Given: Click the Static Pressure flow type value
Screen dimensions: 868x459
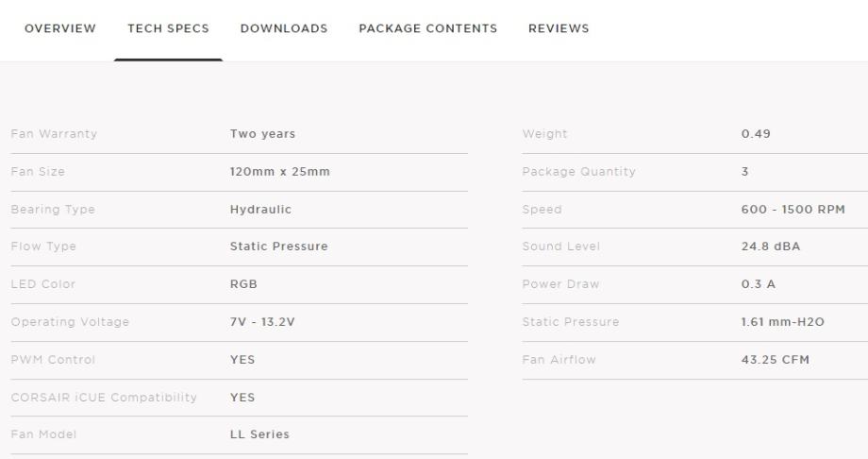Looking at the screenshot, I should (x=278, y=246).
